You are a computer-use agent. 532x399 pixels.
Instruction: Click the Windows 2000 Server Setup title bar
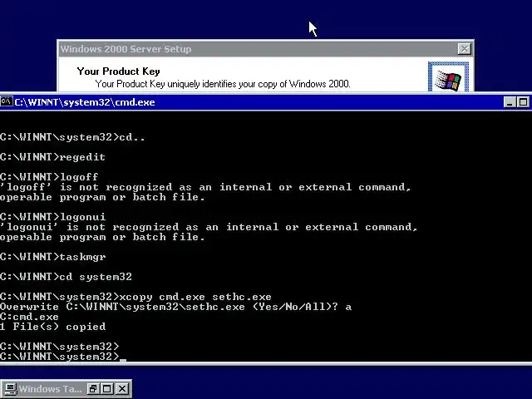tap(265, 49)
